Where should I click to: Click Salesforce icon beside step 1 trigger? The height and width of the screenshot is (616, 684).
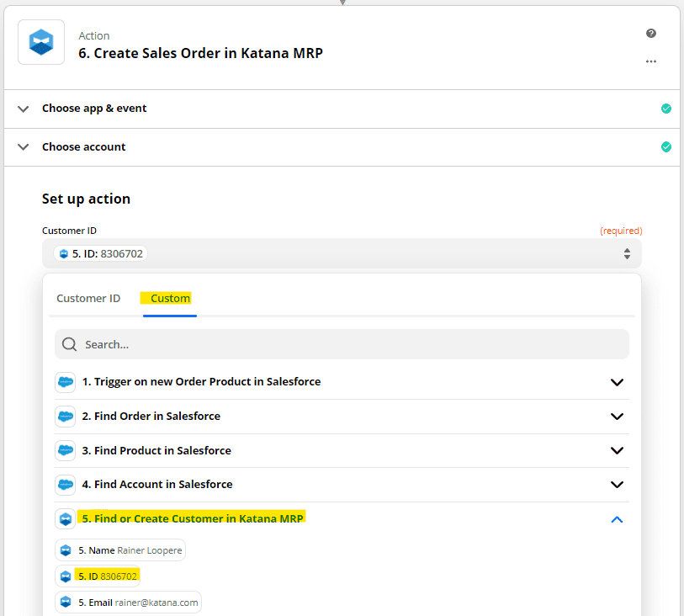click(x=66, y=382)
